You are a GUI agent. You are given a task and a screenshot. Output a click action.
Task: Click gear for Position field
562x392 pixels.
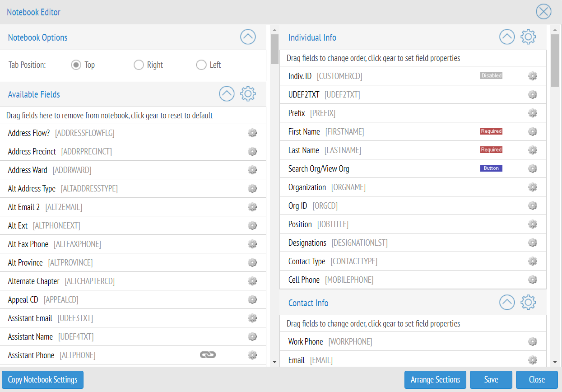click(533, 224)
